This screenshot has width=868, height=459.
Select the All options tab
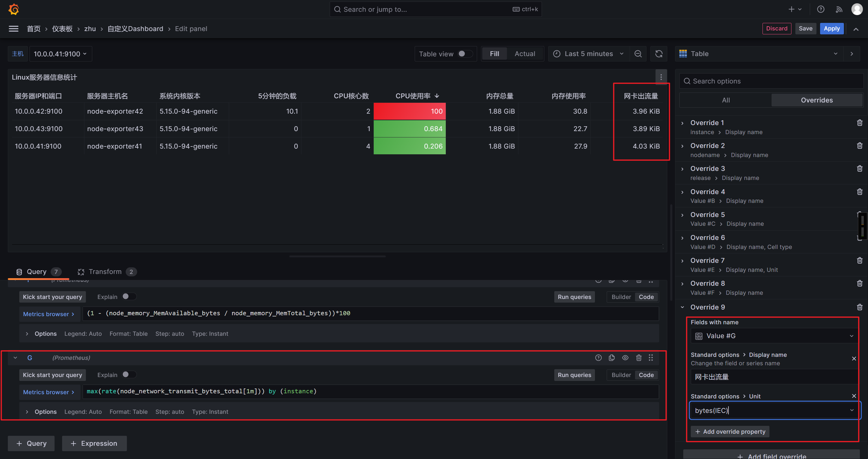point(725,100)
